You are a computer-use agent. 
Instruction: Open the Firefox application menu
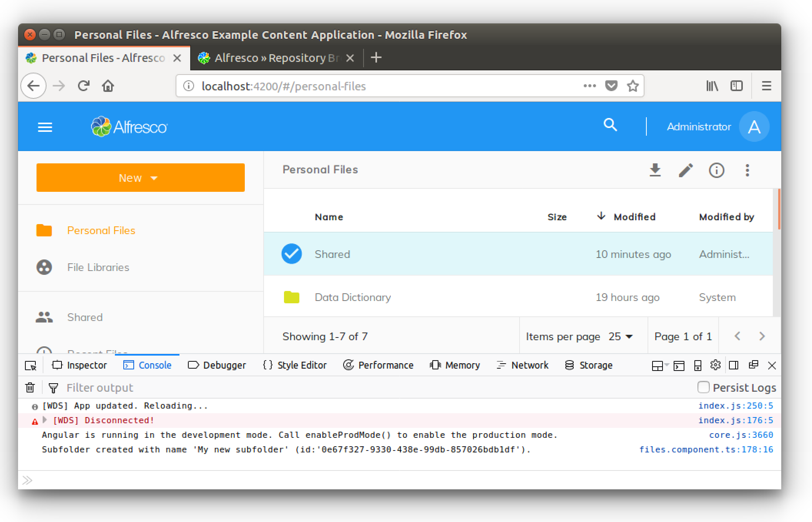(x=767, y=86)
